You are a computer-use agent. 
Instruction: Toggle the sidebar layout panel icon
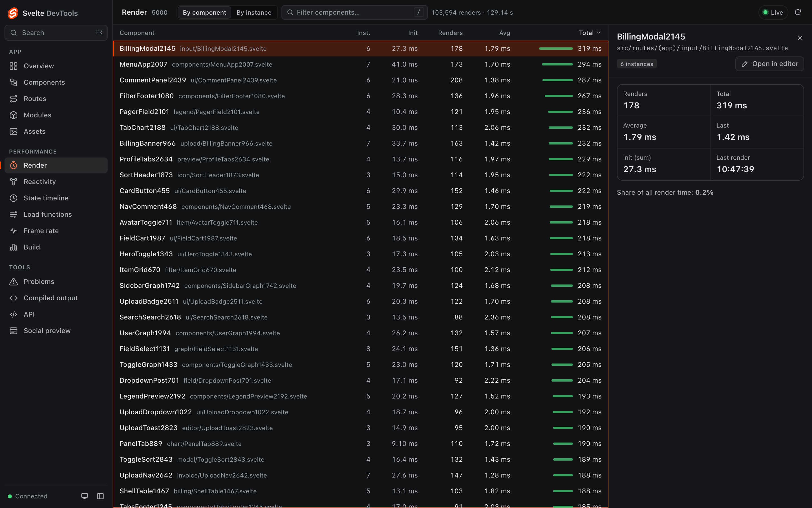coord(100,496)
